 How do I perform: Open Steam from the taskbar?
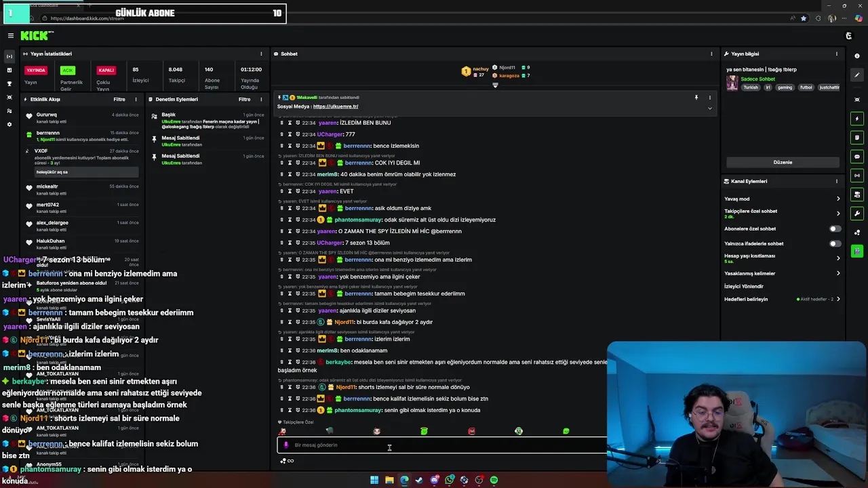[x=419, y=480]
